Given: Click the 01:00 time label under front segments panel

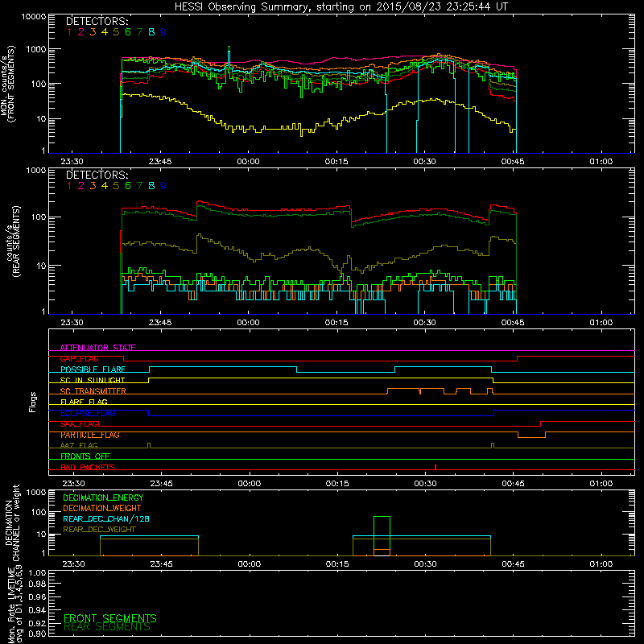Looking at the screenshot, I should point(601,162).
